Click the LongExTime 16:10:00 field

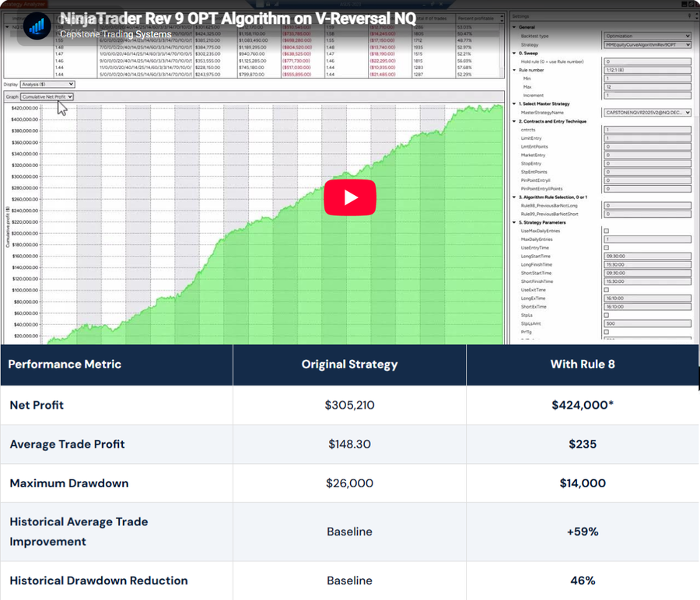pos(647,298)
